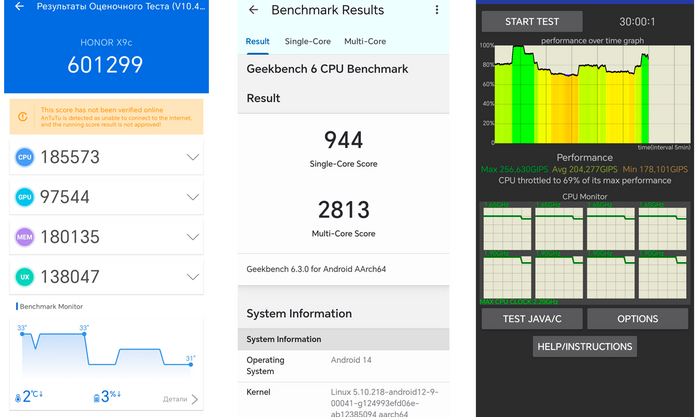Image resolution: width=700 pixels, height=417 pixels.
Task: Tap the TEST JAVA/C button
Action: coord(532,319)
